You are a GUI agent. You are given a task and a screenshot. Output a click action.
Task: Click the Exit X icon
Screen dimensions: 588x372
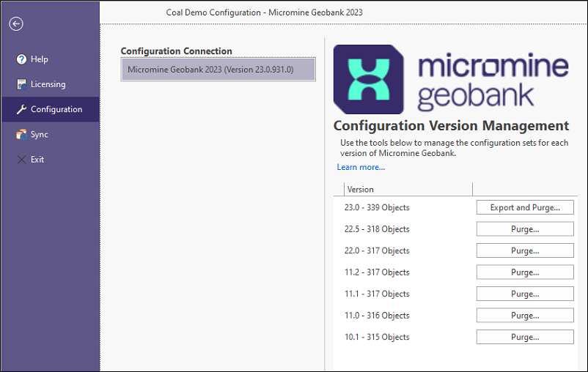pyautogui.click(x=21, y=160)
